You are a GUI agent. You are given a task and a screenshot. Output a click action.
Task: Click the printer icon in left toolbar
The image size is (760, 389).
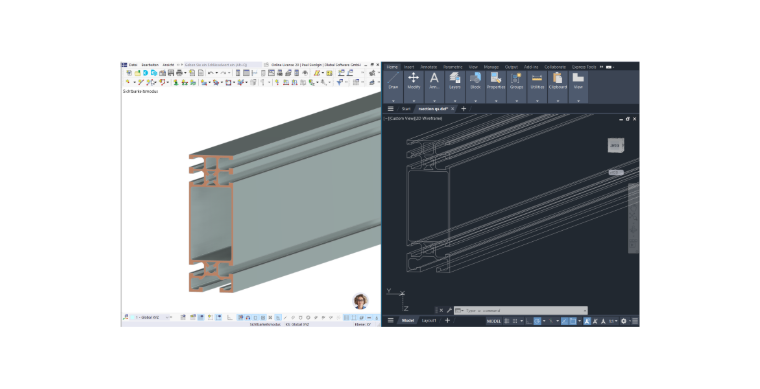[179, 73]
